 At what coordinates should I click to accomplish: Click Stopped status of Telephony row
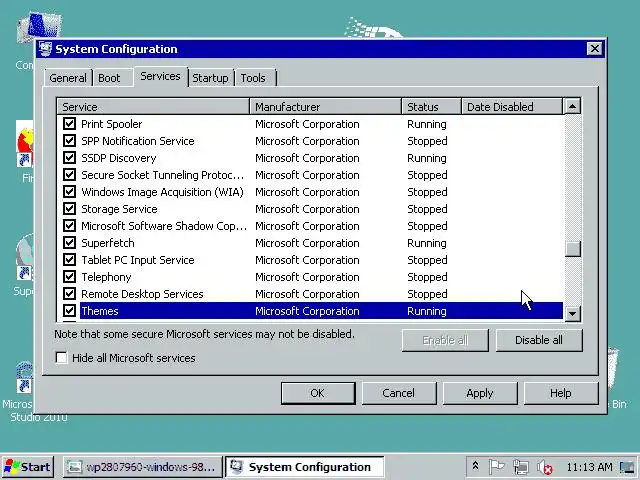pos(427,277)
